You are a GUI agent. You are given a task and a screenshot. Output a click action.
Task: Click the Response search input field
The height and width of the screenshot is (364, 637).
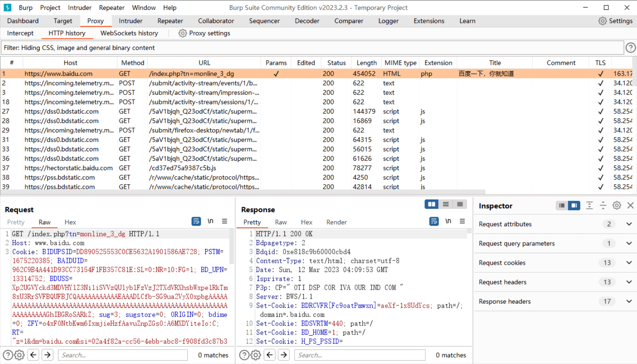click(x=360, y=355)
